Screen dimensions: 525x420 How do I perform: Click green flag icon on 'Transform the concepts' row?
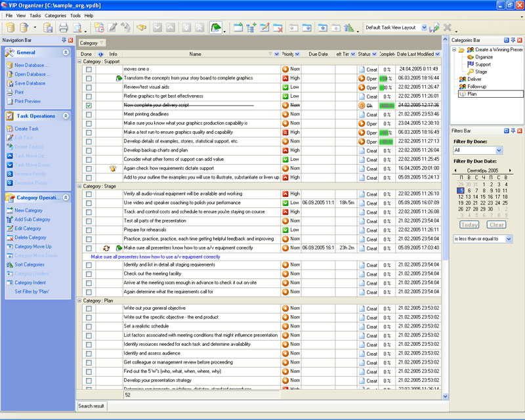119,78
